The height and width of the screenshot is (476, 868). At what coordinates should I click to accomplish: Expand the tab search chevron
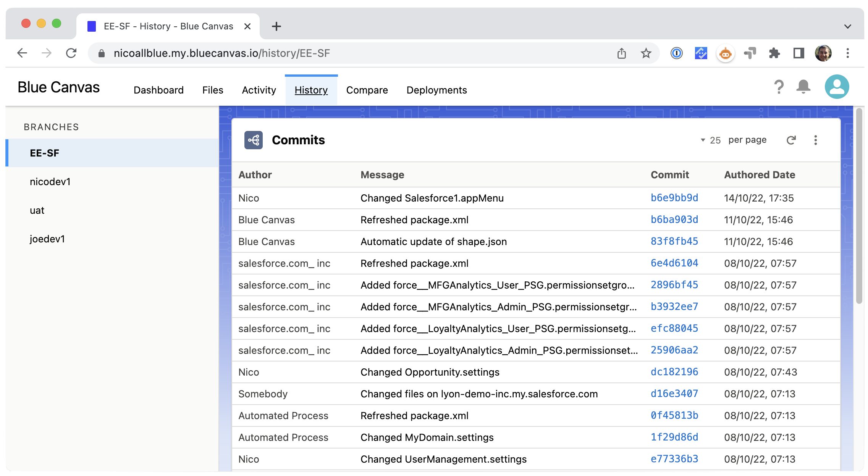click(x=848, y=26)
